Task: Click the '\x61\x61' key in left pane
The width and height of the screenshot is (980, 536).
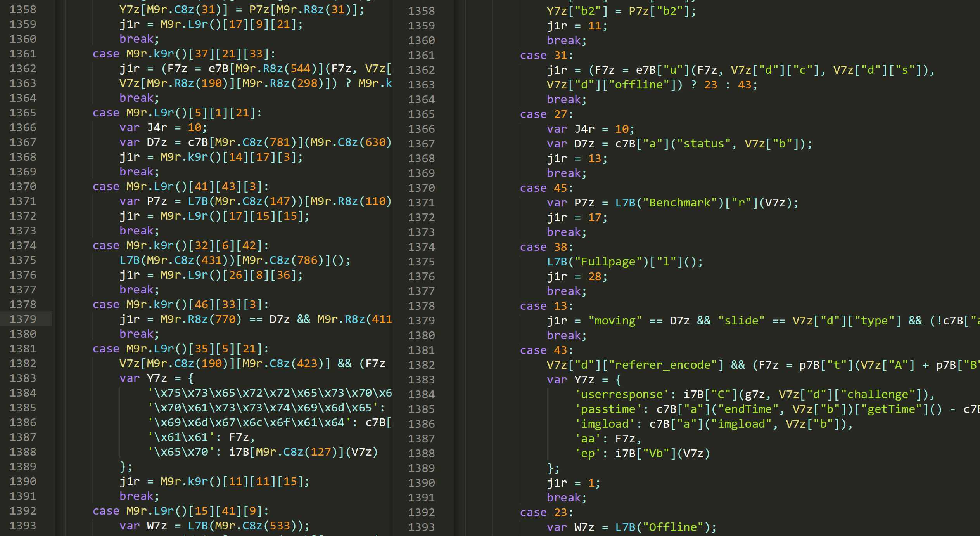Action: tap(181, 437)
